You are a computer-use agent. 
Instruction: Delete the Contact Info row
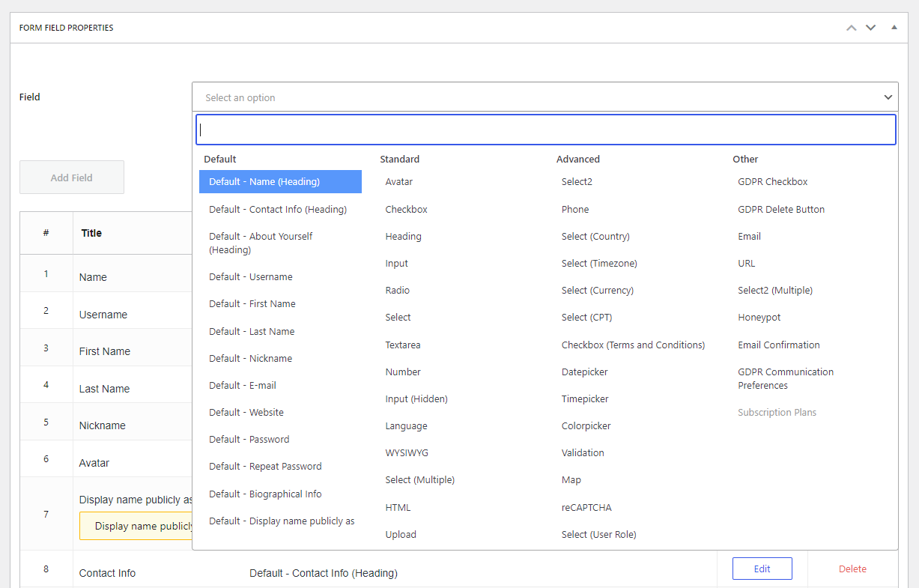click(852, 569)
